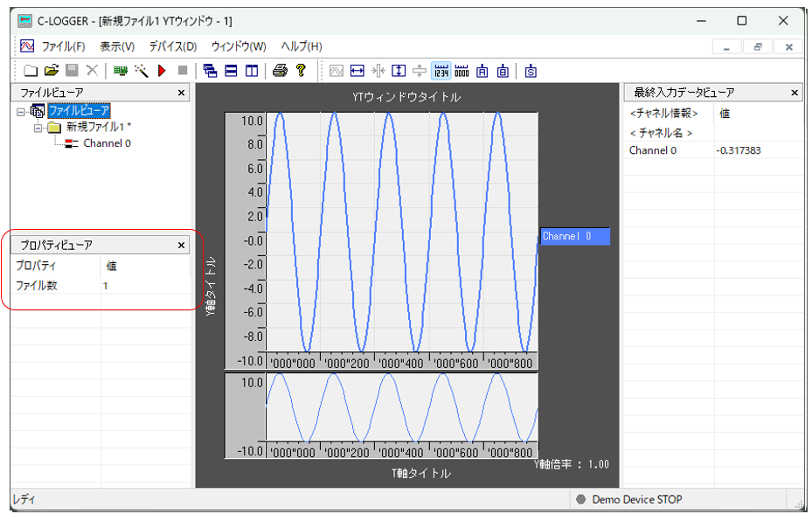The image size is (812, 514).
Task: Start logging with the red play button
Action: coord(162,71)
